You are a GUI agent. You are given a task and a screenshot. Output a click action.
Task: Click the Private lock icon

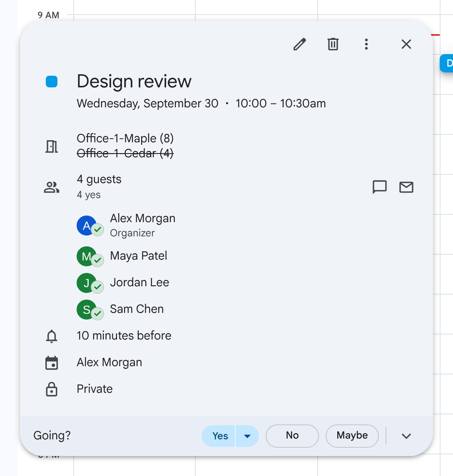[x=52, y=389]
